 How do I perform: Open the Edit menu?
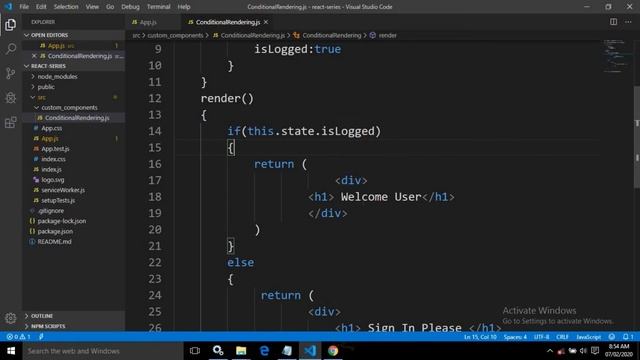point(41,7)
